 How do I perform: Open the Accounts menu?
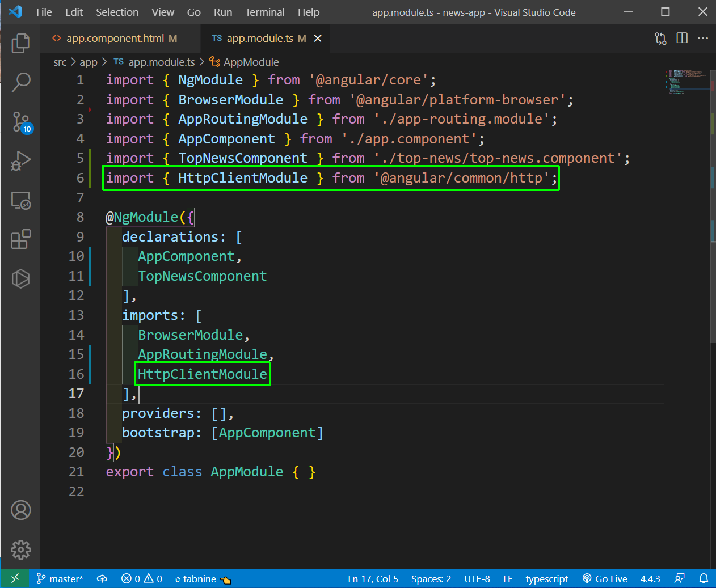pyautogui.click(x=20, y=510)
